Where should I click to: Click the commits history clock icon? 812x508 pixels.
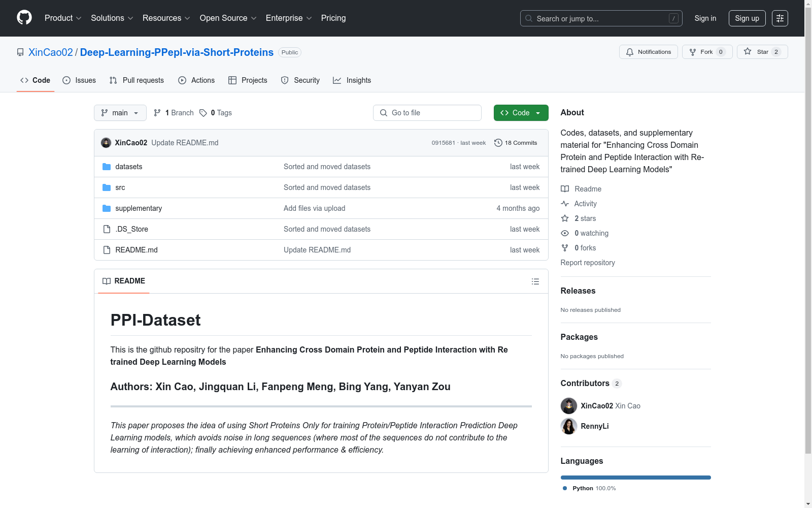[498, 143]
